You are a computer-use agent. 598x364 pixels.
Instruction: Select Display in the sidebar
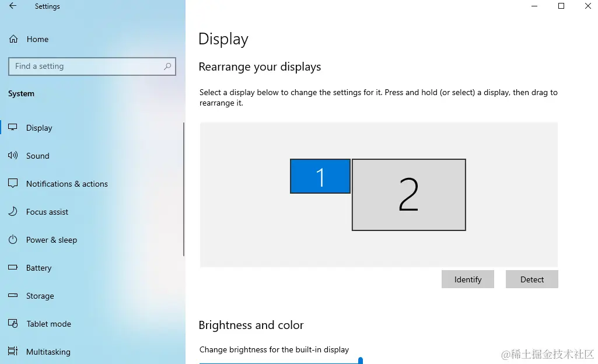pos(39,128)
